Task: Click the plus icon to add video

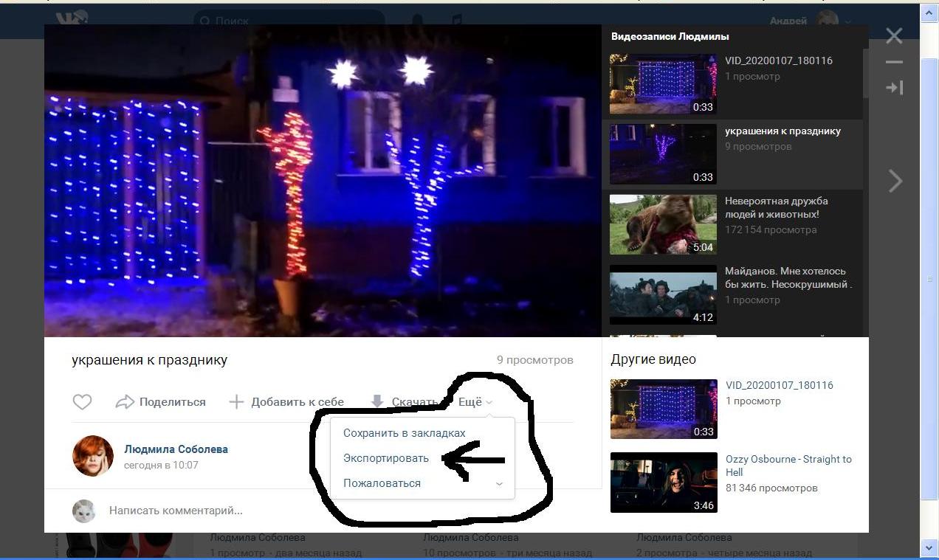Action: [236, 402]
